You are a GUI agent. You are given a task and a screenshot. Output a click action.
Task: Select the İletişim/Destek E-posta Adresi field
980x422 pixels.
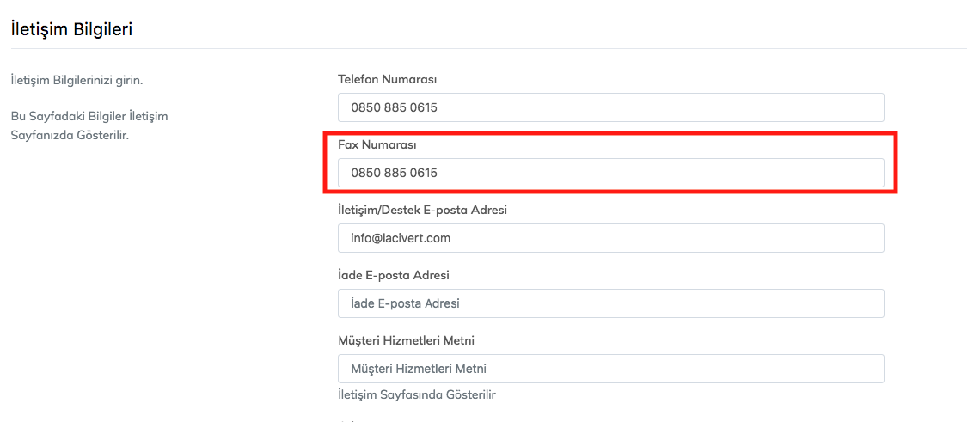click(x=610, y=238)
